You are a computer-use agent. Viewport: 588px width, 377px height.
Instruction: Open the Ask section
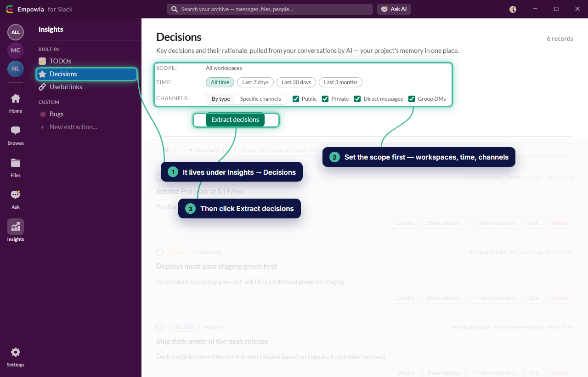click(16, 200)
